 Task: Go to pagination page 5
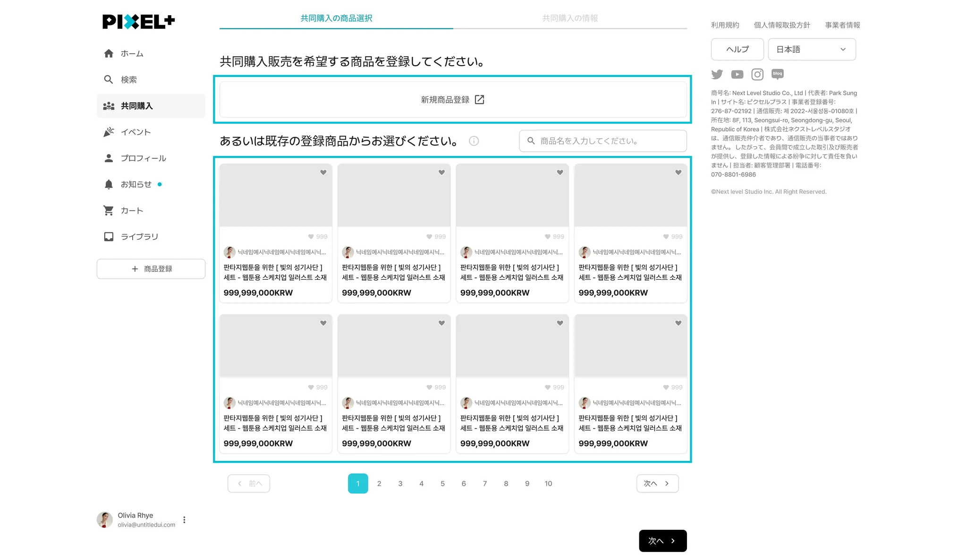pos(442,484)
